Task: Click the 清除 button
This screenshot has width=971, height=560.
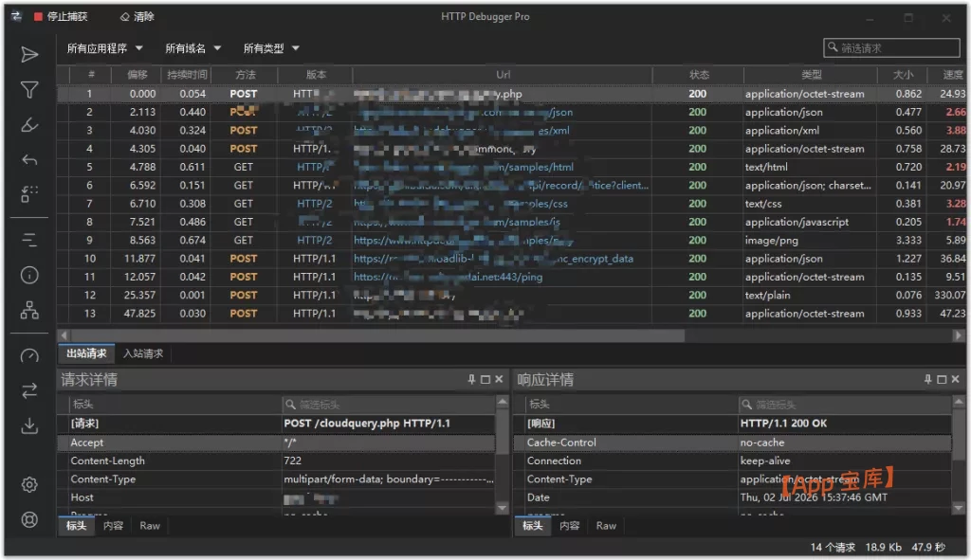Action: 137,17
